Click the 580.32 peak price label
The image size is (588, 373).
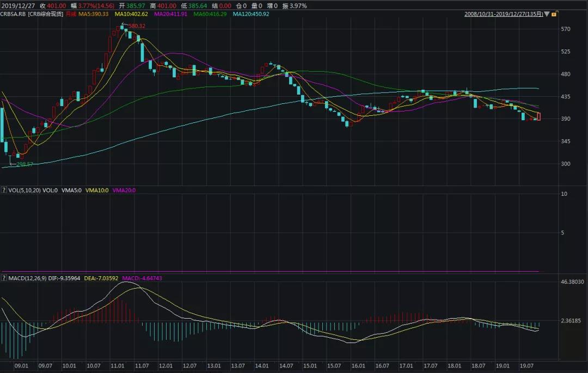pyautogui.click(x=137, y=26)
